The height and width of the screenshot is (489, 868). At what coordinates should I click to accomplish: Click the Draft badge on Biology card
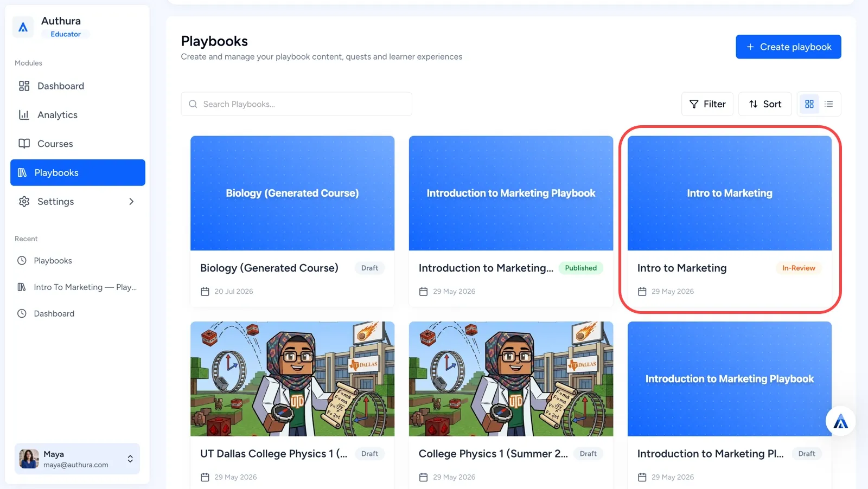[369, 268]
